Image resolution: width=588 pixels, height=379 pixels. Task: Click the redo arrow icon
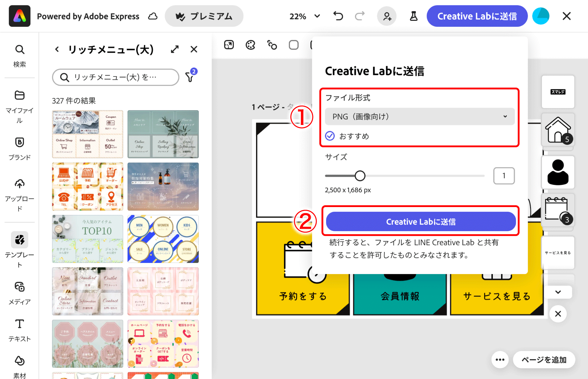click(x=360, y=16)
